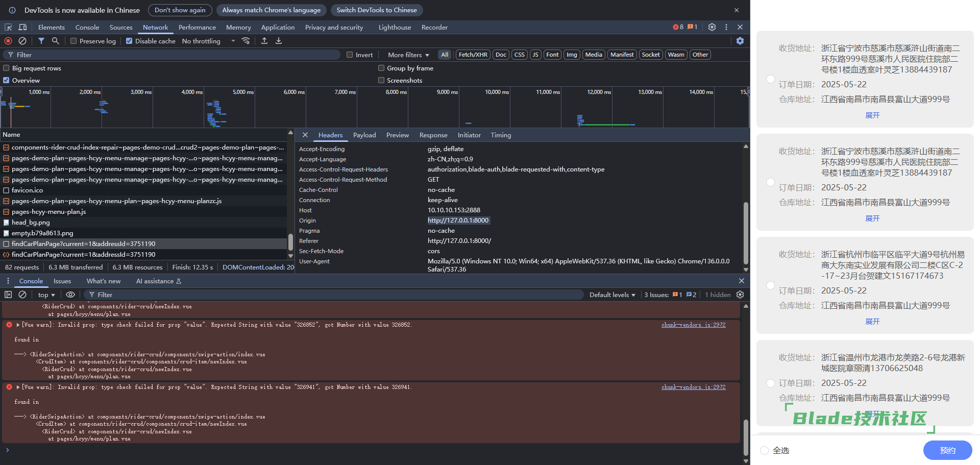
Task: Uncheck the Overview checkbox
Action: (x=6, y=80)
